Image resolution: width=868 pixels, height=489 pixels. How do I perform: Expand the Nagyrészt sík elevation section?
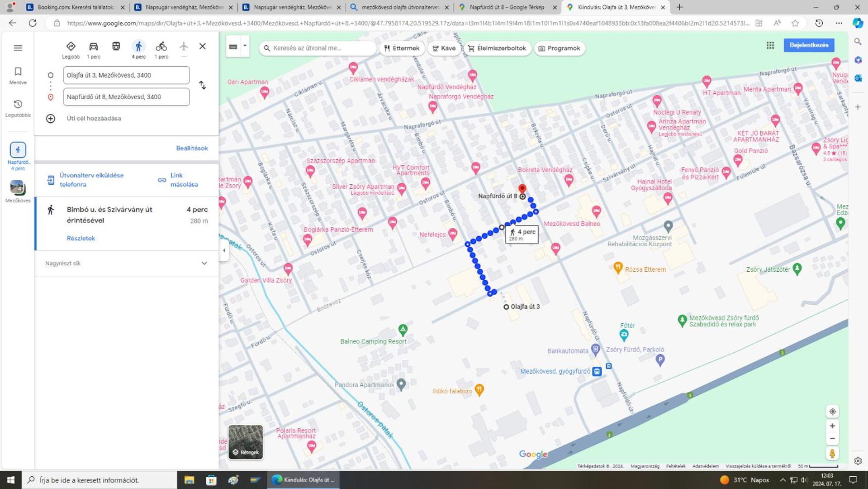coord(127,264)
